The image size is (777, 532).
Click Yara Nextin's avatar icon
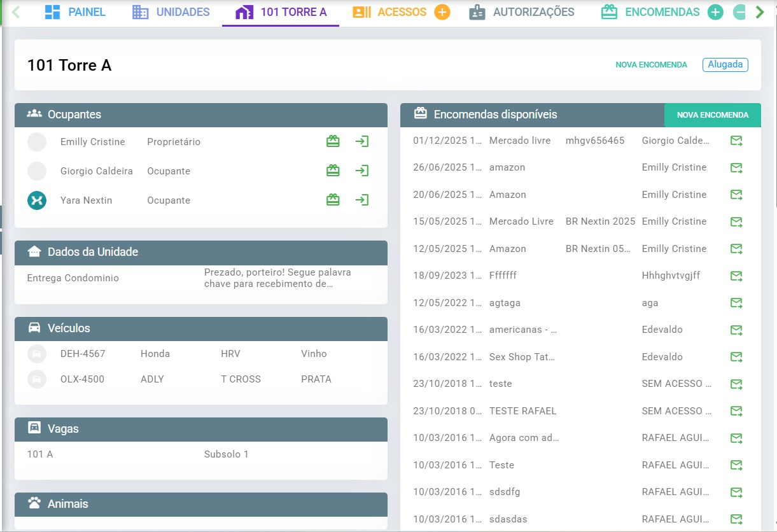[x=37, y=200]
